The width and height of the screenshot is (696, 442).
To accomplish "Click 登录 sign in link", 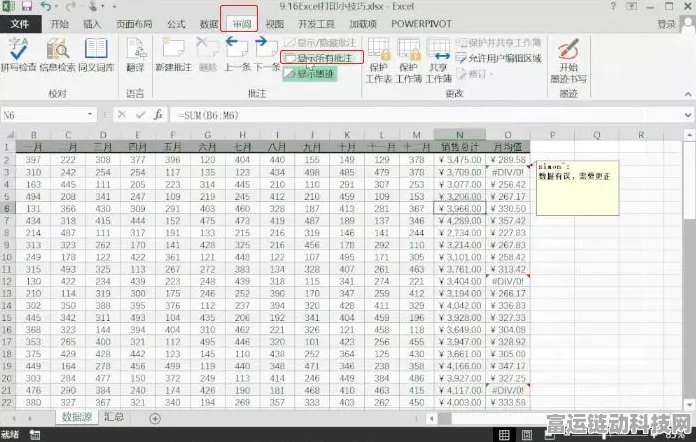I will pyautogui.click(x=667, y=25).
